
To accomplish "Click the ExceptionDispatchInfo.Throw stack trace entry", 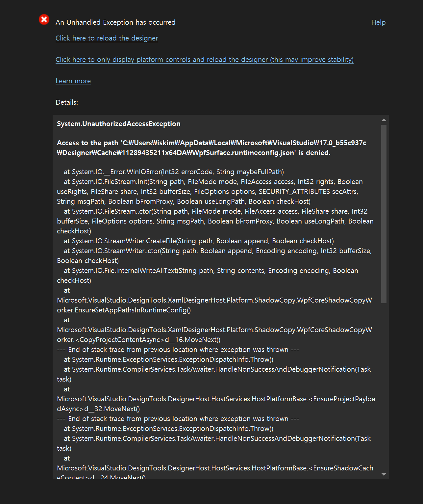I will click(168, 359).
